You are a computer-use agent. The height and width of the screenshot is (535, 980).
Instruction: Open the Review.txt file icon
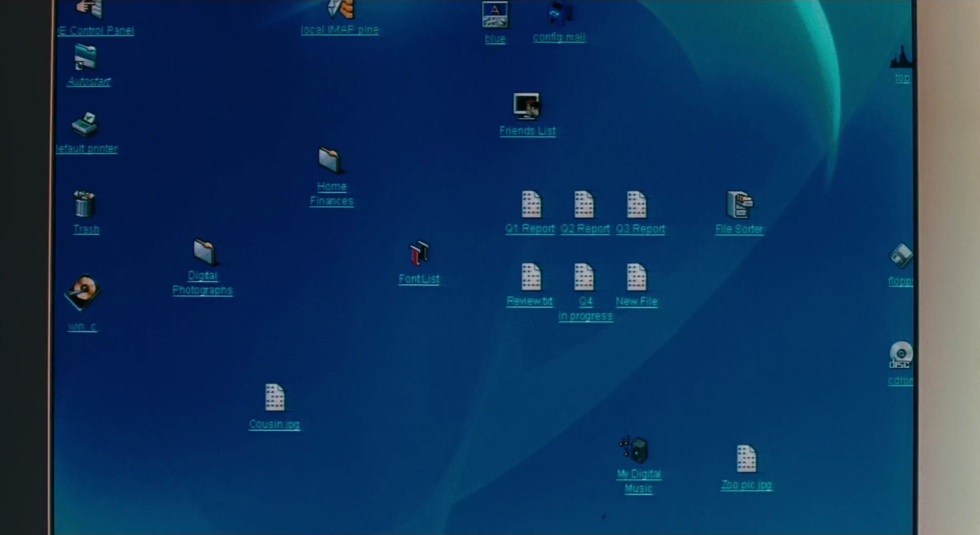(531, 277)
